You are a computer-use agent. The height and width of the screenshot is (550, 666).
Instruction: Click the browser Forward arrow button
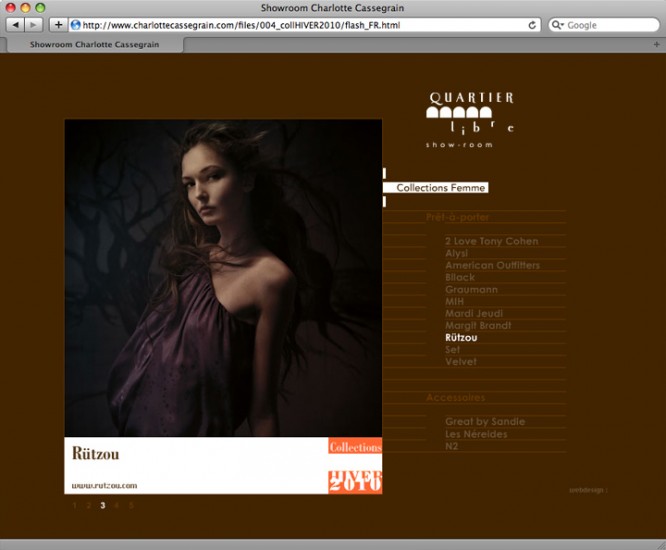coord(34,24)
